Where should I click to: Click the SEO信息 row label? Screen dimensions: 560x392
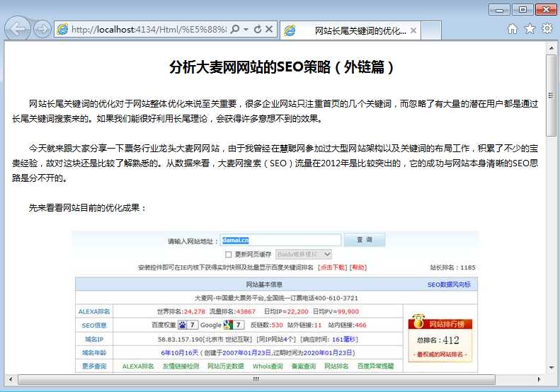tap(94, 325)
